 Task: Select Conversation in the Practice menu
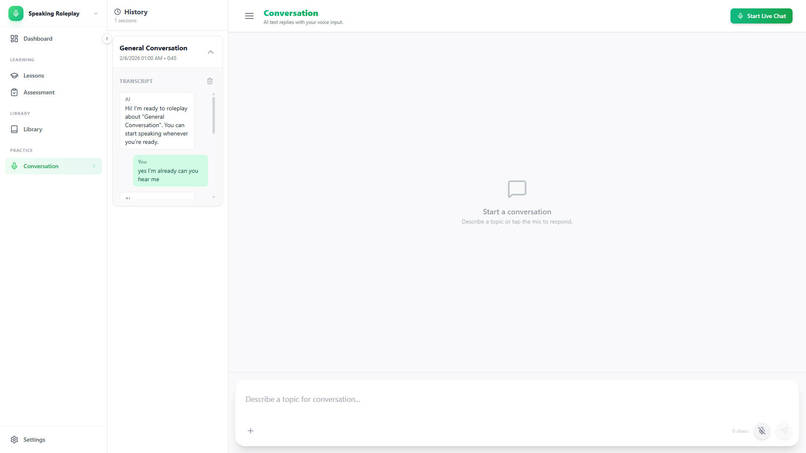click(x=53, y=166)
